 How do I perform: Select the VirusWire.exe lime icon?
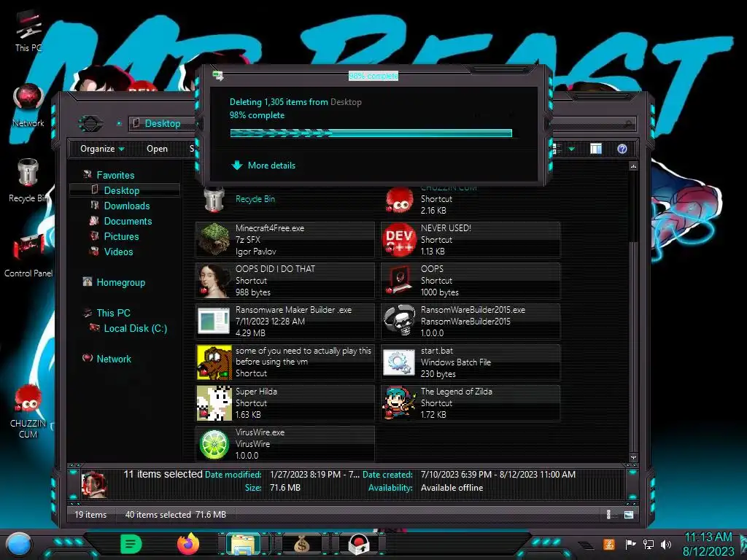tap(214, 444)
